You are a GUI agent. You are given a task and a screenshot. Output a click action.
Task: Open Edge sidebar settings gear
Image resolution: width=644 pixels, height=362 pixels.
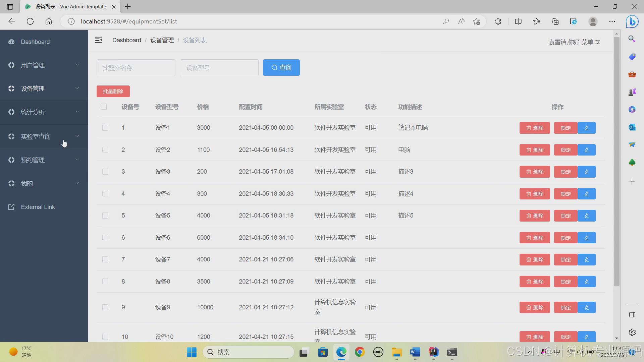(x=632, y=332)
